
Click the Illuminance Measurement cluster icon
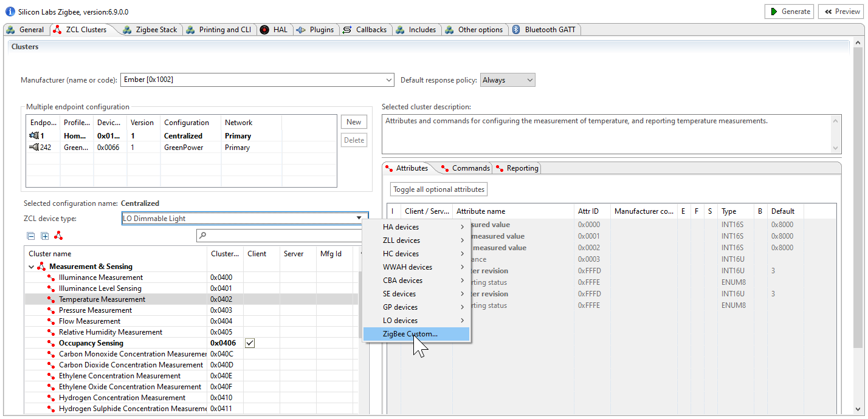pyautogui.click(x=52, y=278)
